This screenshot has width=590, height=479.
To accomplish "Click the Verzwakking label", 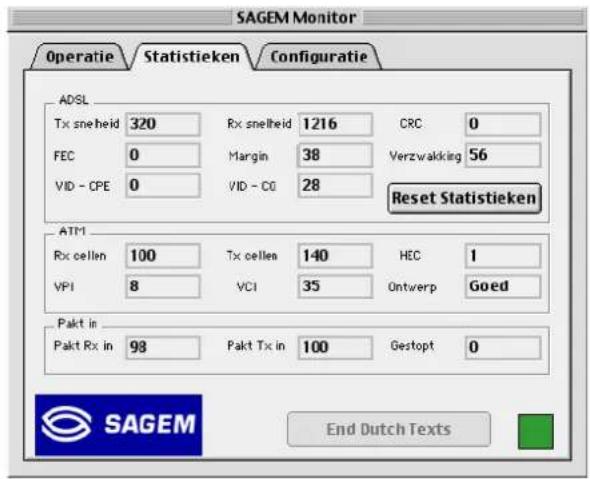I will (425, 156).
